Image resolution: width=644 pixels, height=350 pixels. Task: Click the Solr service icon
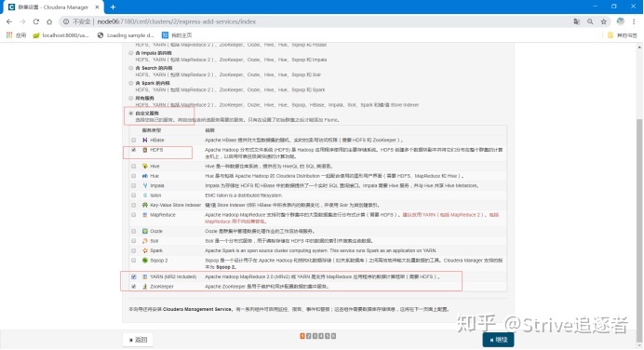click(144, 241)
